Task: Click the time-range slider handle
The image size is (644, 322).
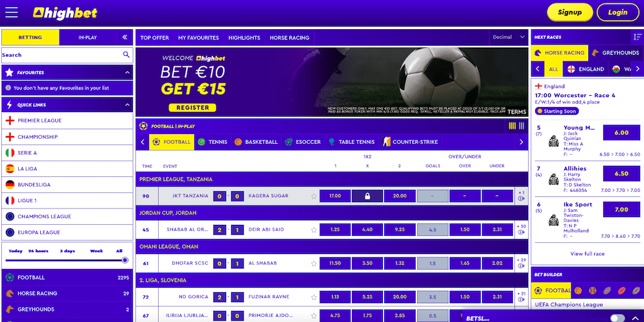Action: tap(125, 260)
